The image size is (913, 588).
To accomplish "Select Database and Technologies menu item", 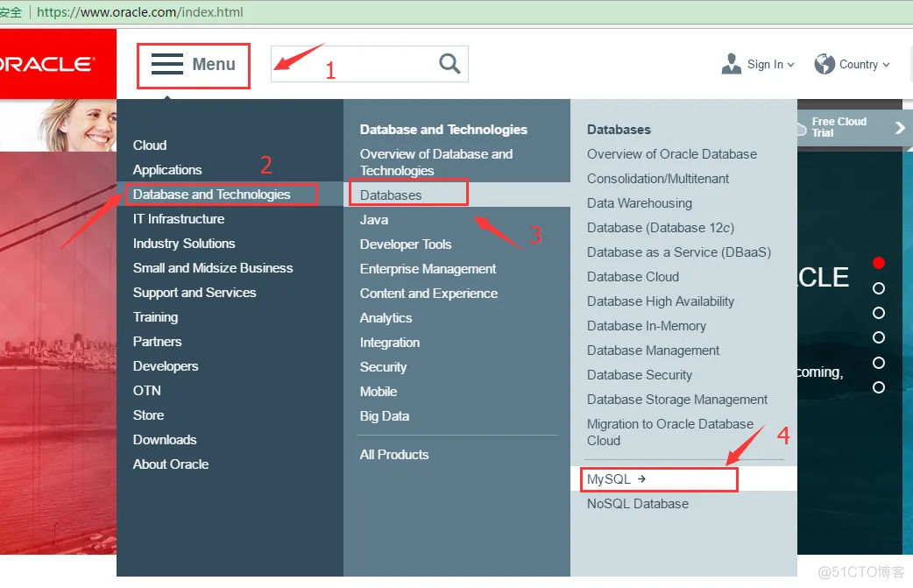I will click(211, 195).
